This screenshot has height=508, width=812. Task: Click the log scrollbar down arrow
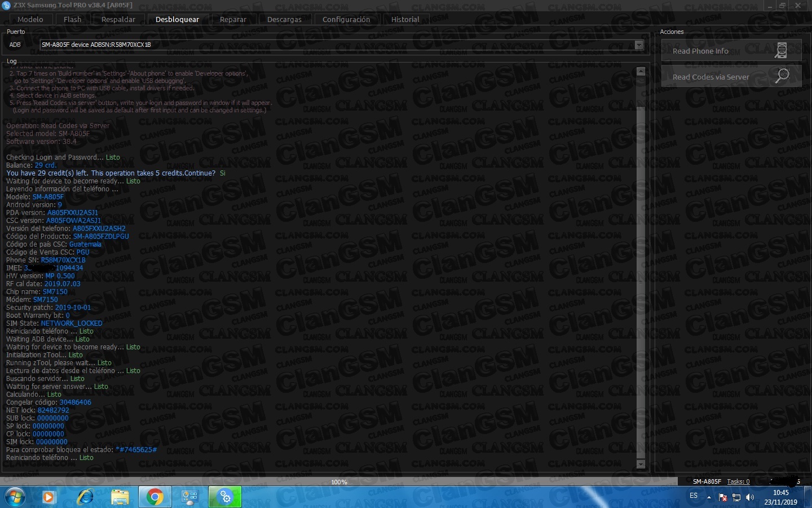point(641,464)
